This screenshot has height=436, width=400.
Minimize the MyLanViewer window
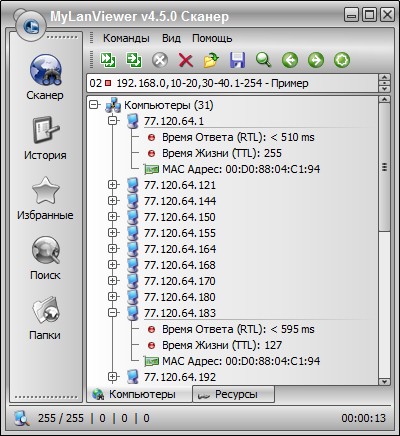[x=351, y=15]
